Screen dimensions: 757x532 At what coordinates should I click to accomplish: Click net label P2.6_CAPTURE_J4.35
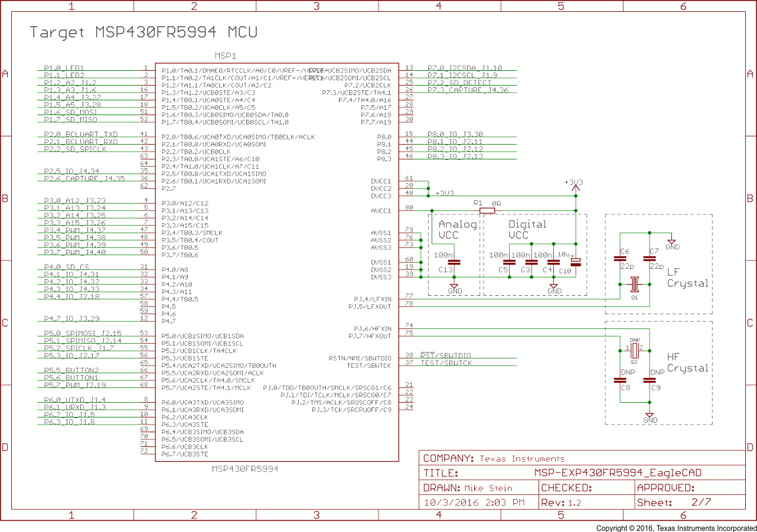tap(84, 178)
